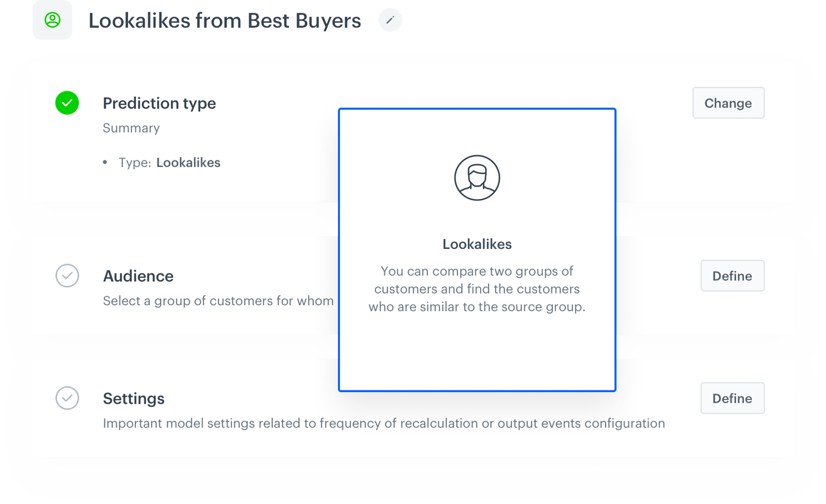Click the 'Lookalikes from Best Buyers' title
The height and width of the screenshot is (504, 826).
click(224, 21)
